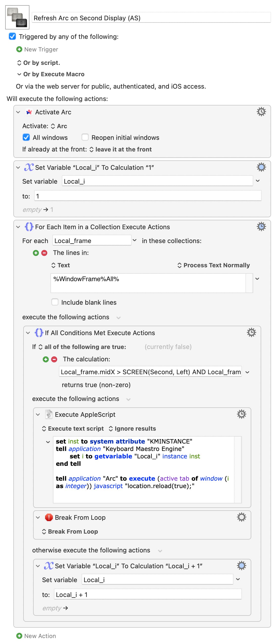Screen dimensions: 276x644
Task: Open 'leave it at the front' popup
Action: (121, 149)
